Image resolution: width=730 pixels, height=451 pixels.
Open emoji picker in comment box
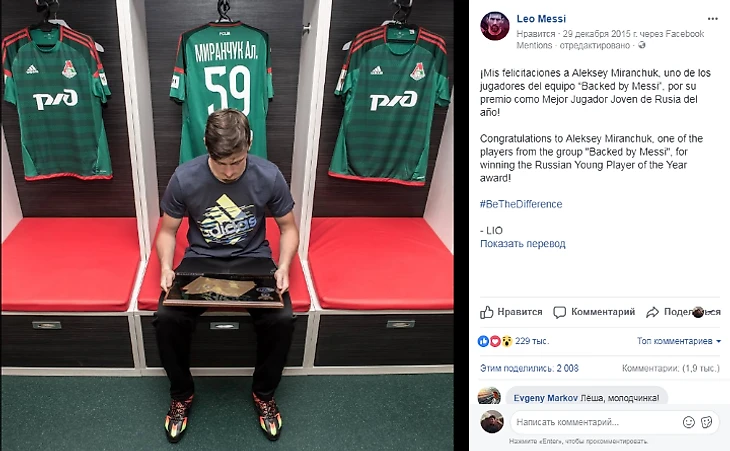[689, 422]
